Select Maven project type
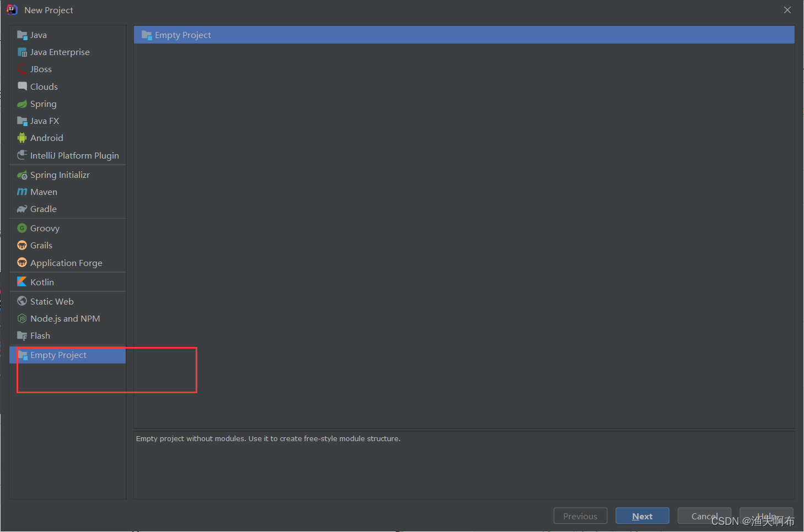This screenshot has width=804, height=532. coord(68,192)
